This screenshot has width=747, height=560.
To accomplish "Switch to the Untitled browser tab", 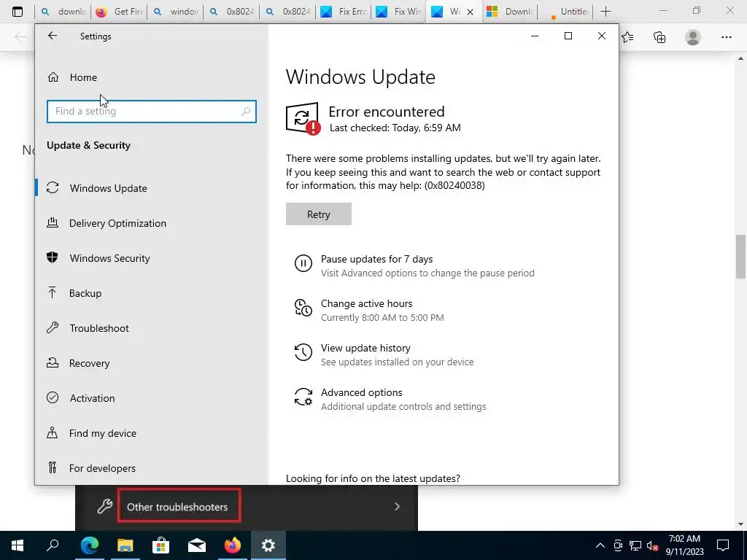I will pyautogui.click(x=566, y=12).
